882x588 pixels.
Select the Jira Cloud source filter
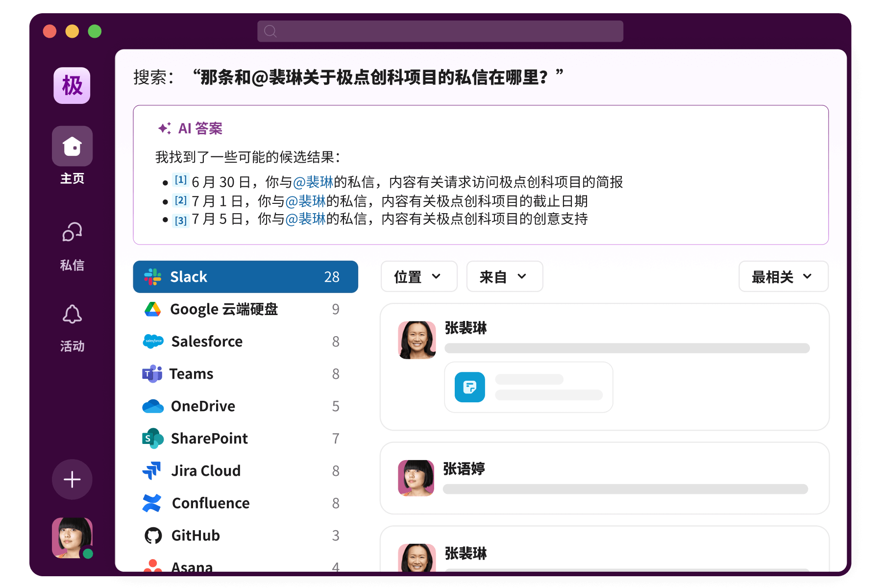[x=245, y=471]
